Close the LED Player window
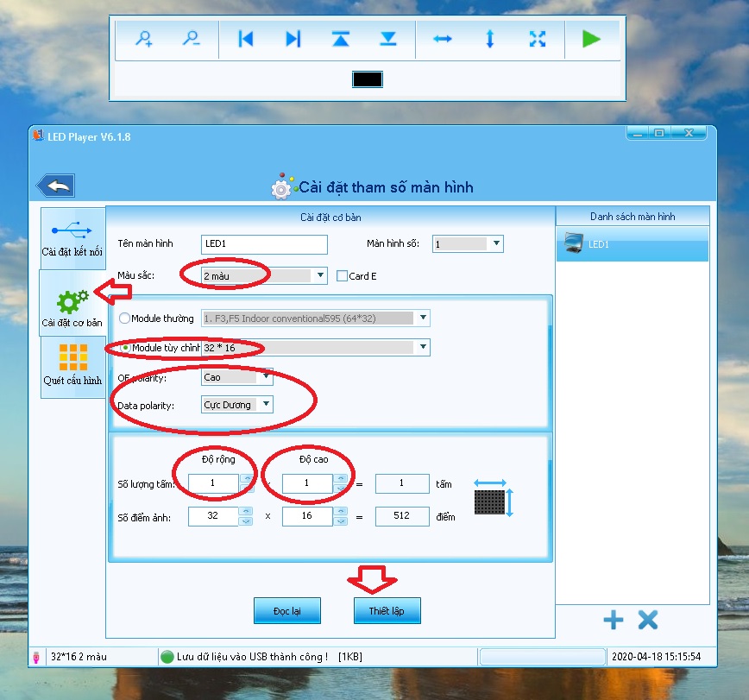The width and height of the screenshot is (749, 700). tap(689, 133)
